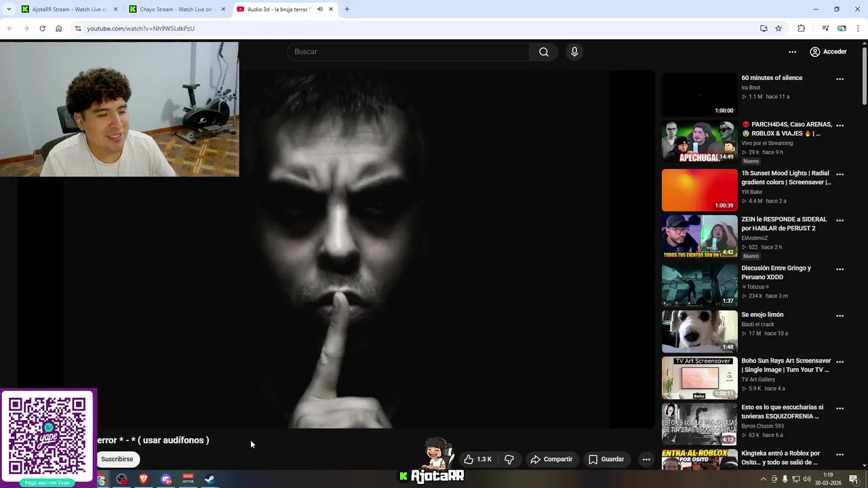The image size is (868, 488).
Task: Open media controls icon in Chrome toolbar
Action: [x=825, y=28]
